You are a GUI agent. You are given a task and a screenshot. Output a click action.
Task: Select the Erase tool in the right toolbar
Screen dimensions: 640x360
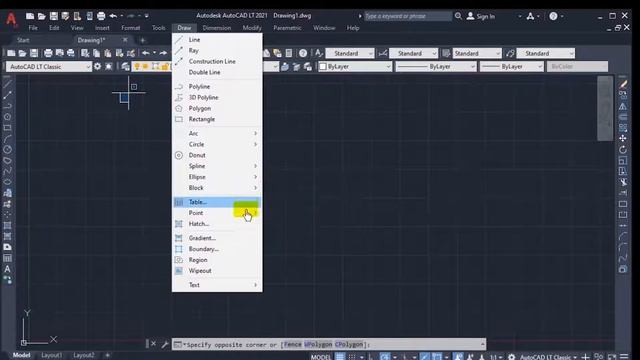pyautogui.click(x=623, y=84)
